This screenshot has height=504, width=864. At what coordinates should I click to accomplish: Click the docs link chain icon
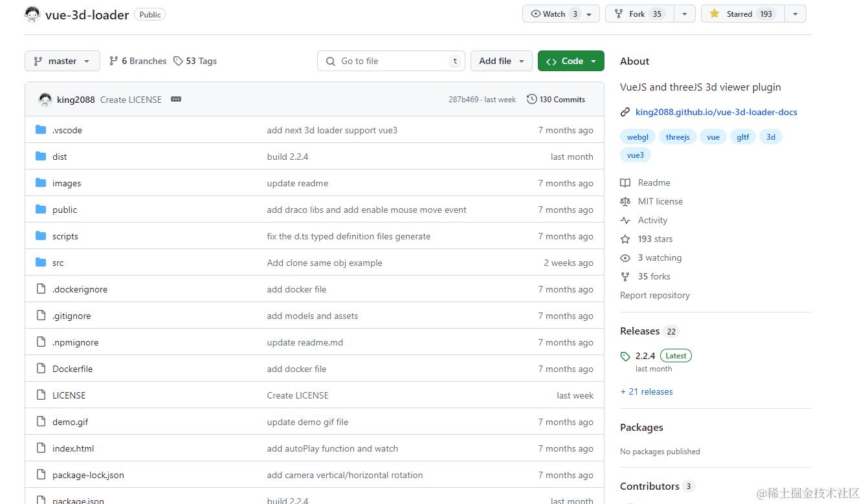pos(625,112)
